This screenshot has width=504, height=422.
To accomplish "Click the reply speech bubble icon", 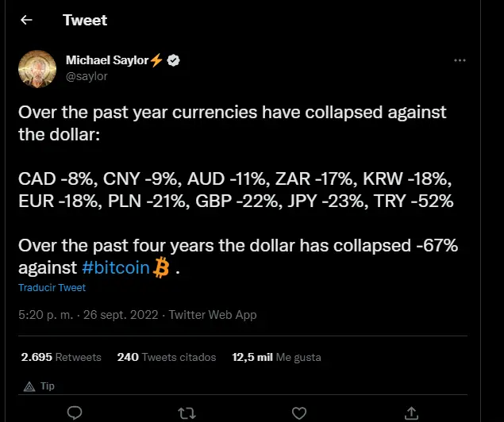I will 75,413.
